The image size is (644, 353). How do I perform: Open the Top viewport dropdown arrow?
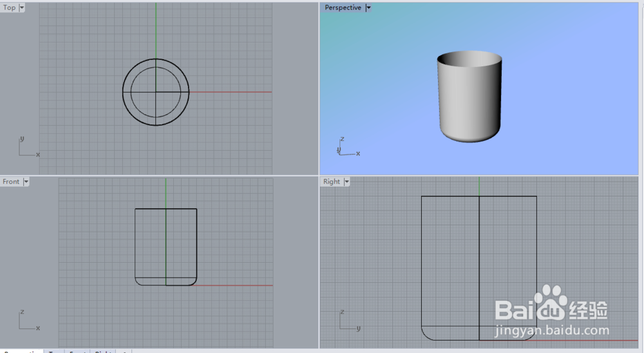tap(22, 7)
